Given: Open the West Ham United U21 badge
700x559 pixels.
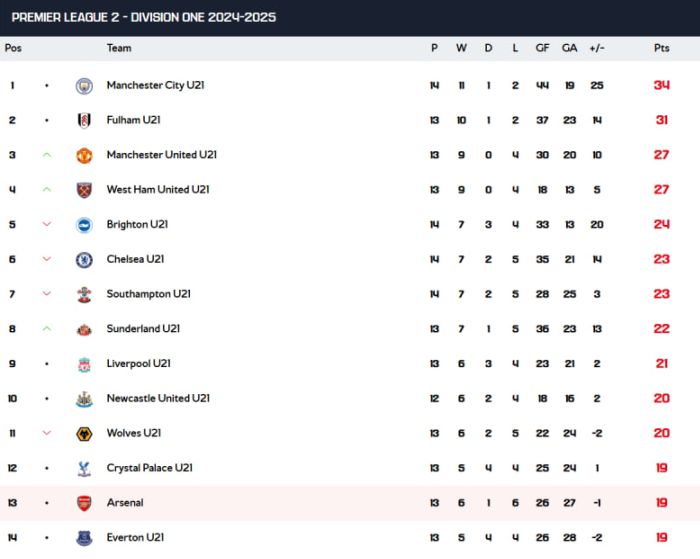Looking at the screenshot, I should click(84, 190).
